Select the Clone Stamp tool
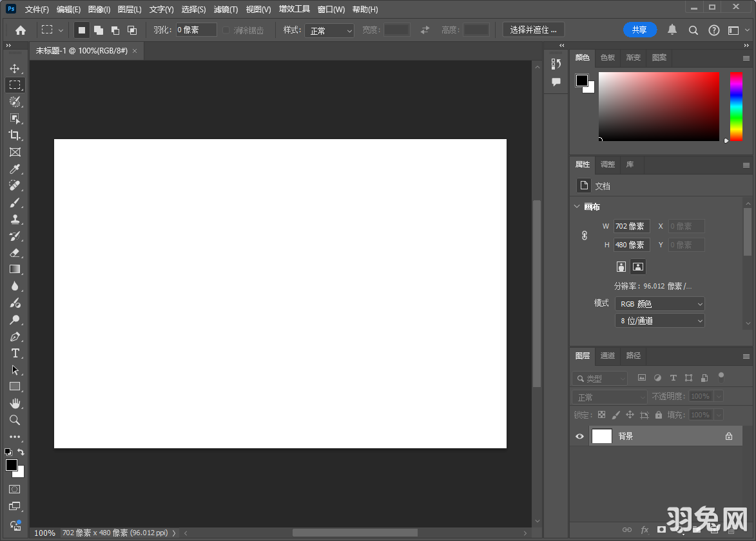 (x=15, y=219)
